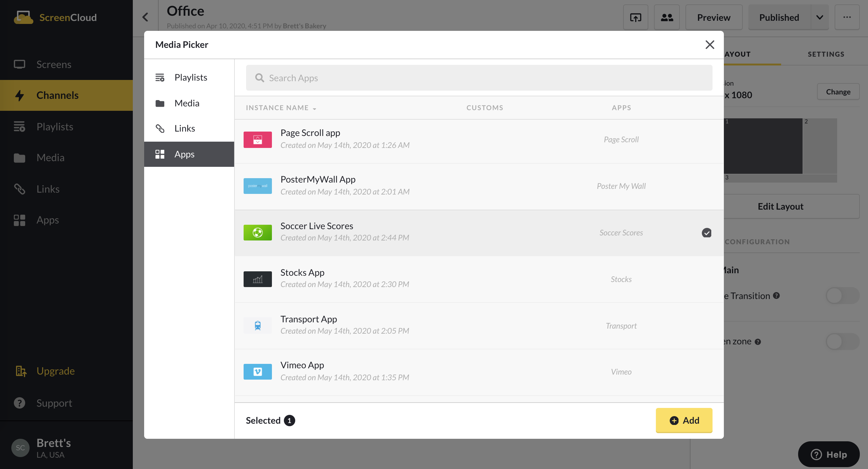Switch to the Settings tab
868x469 pixels.
pos(826,54)
